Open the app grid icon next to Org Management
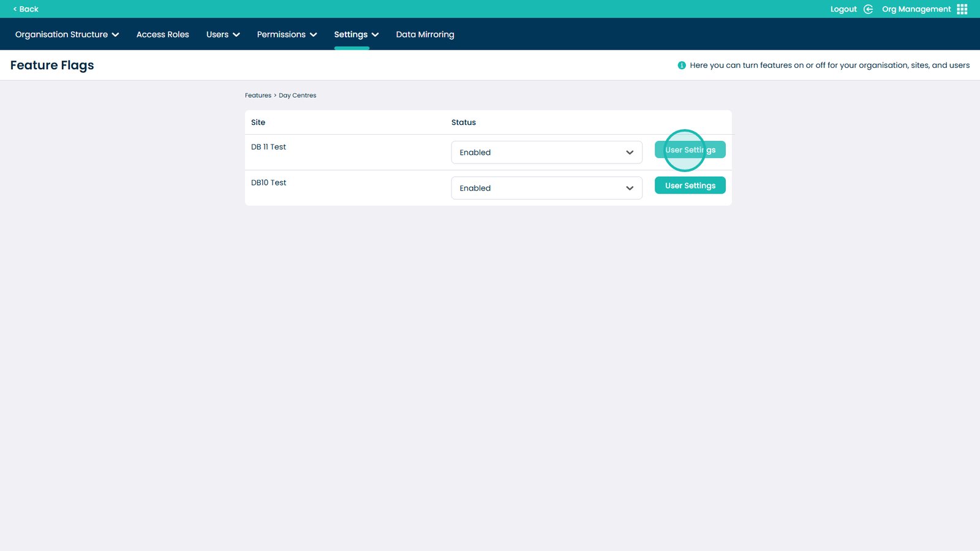The width and height of the screenshot is (980, 551). (x=962, y=9)
